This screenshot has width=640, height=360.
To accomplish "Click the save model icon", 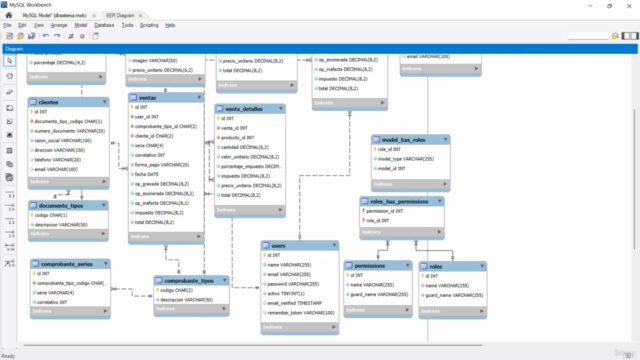I will [31, 36].
